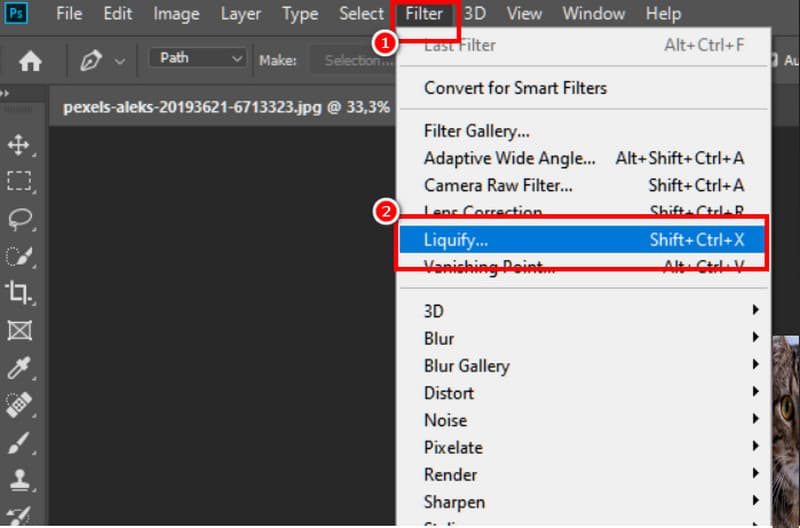Switch to pexels-aleks document tab
The image size is (800, 528).
coord(226,107)
